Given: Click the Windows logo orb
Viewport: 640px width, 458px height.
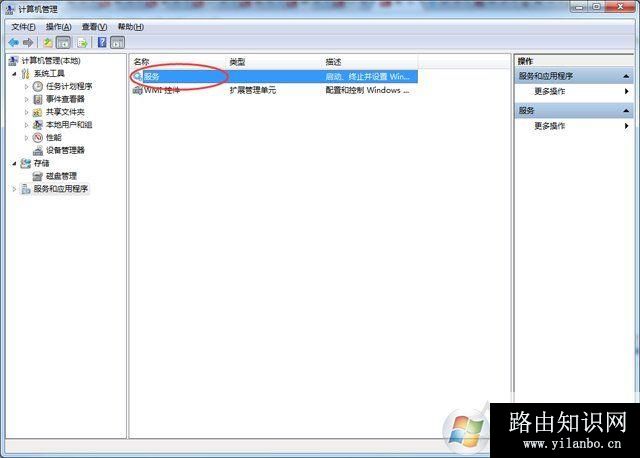Looking at the screenshot, I should pyautogui.click(x=466, y=431).
